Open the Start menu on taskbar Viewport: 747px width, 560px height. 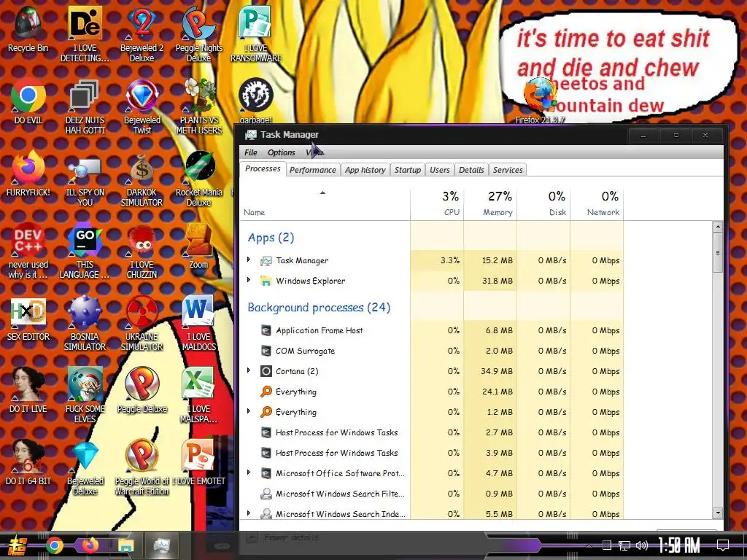(x=18, y=545)
